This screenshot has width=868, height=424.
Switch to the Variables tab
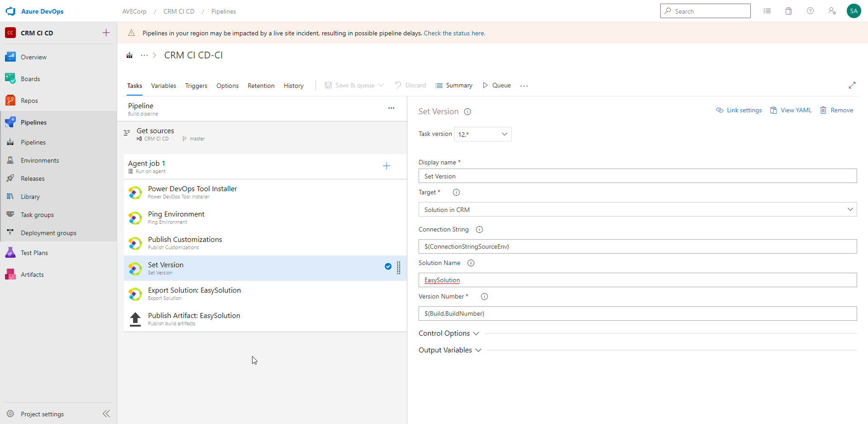pos(163,86)
